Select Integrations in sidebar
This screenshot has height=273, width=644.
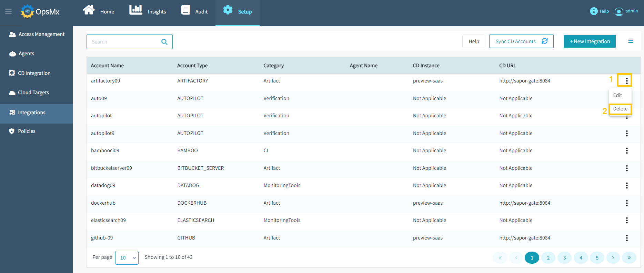click(x=37, y=114)
